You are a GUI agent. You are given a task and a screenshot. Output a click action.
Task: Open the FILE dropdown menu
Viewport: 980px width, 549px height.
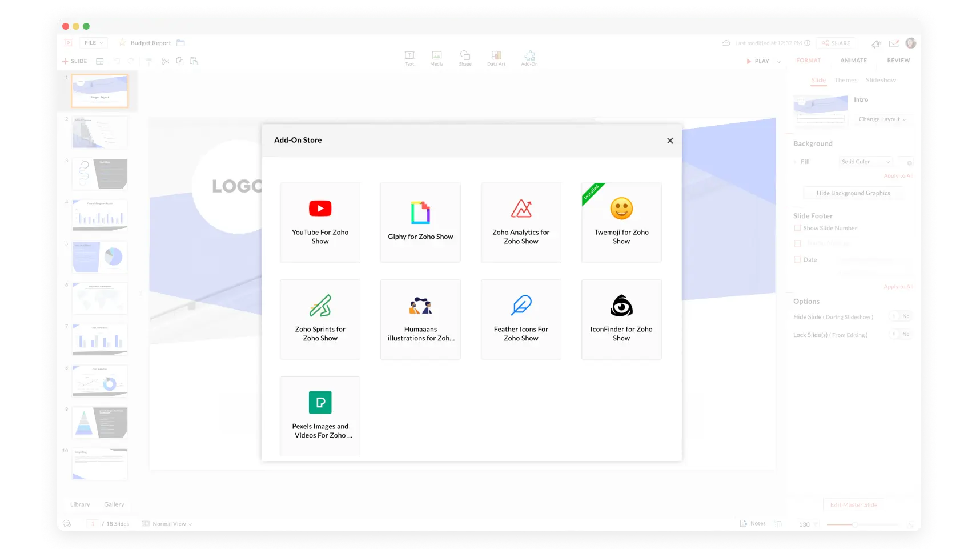pyautogui.click(x=93, y=43)
